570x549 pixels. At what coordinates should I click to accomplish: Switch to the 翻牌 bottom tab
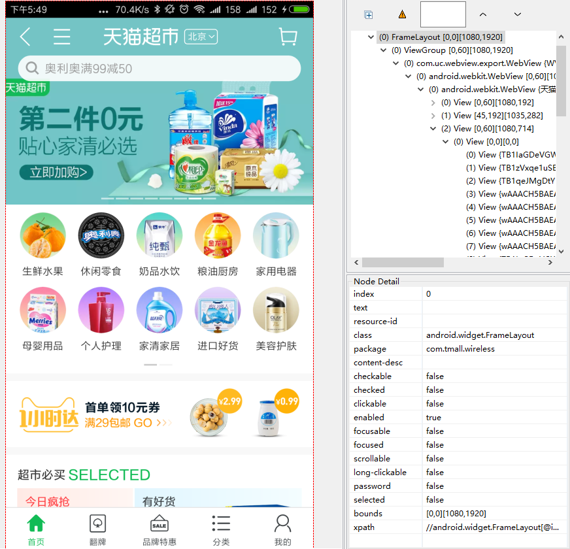[x=97, y=530]
